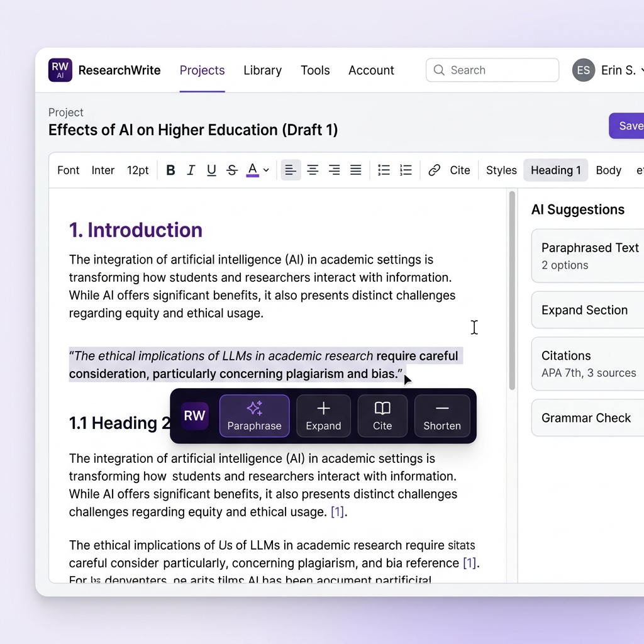Save the project draft
Image resolution: width=644 pixels, height=644 pixels.
pos(626,126)
